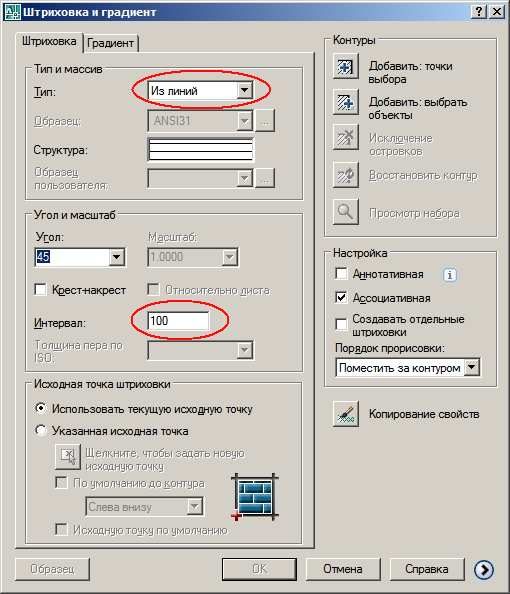Select the Штриховка tab

tap(49, 41)
